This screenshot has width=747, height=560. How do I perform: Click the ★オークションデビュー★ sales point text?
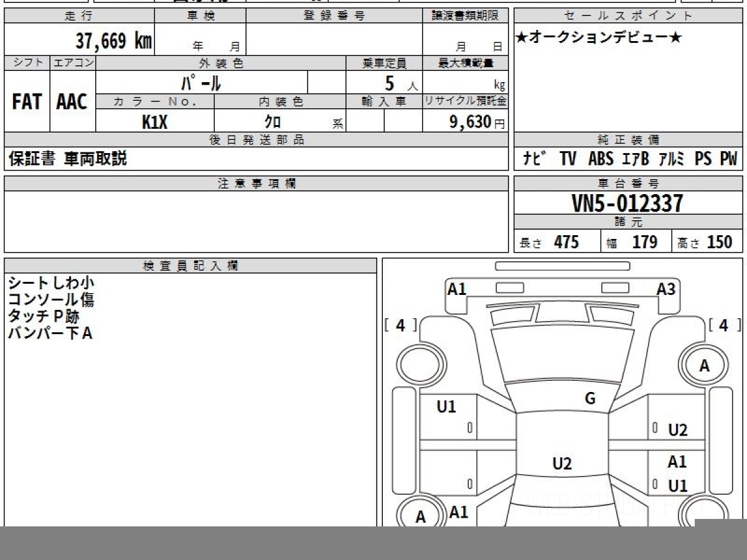tap(599, 38)
